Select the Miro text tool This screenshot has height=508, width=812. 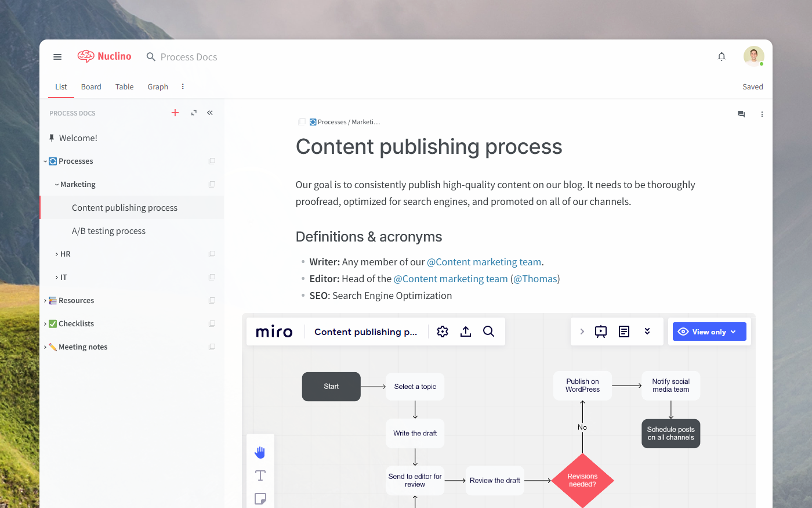pyautogui.click(x=260, y=475)
